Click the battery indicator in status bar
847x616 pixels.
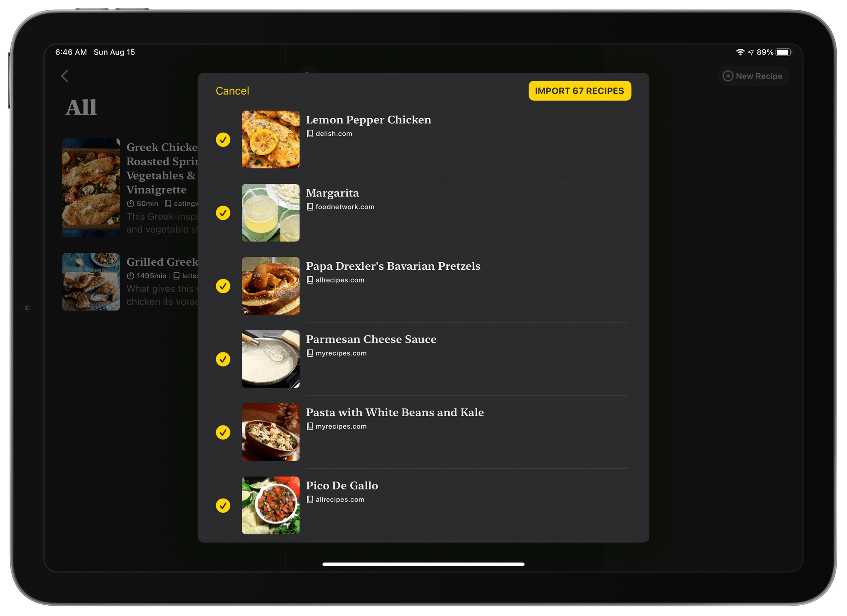coord(783,53)
